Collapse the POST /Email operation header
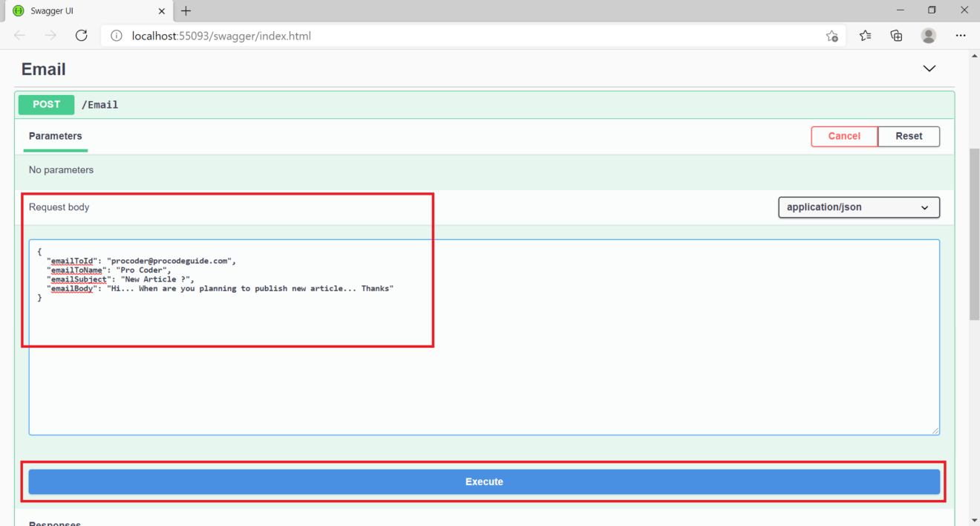 click(445, 105)
